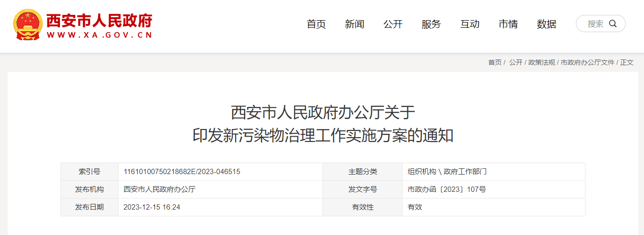This screenshot has height=235, width=644.
Task: Click 正文 in the breadcrumb
Action: (x=627, y=62)
